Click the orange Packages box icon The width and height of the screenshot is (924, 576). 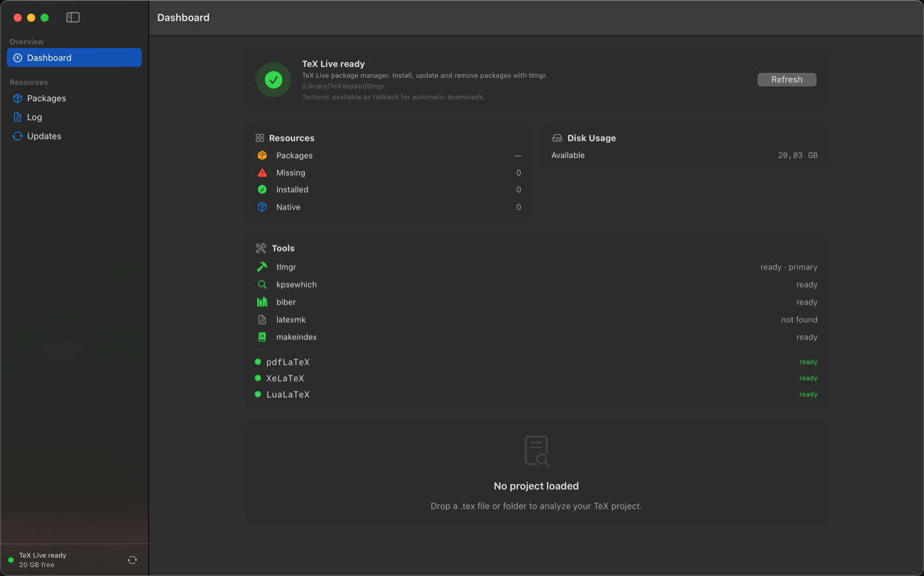coord(262,155)
